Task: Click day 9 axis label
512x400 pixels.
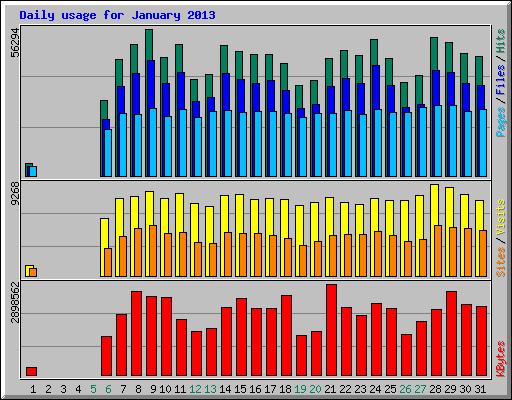Action: 153,389
